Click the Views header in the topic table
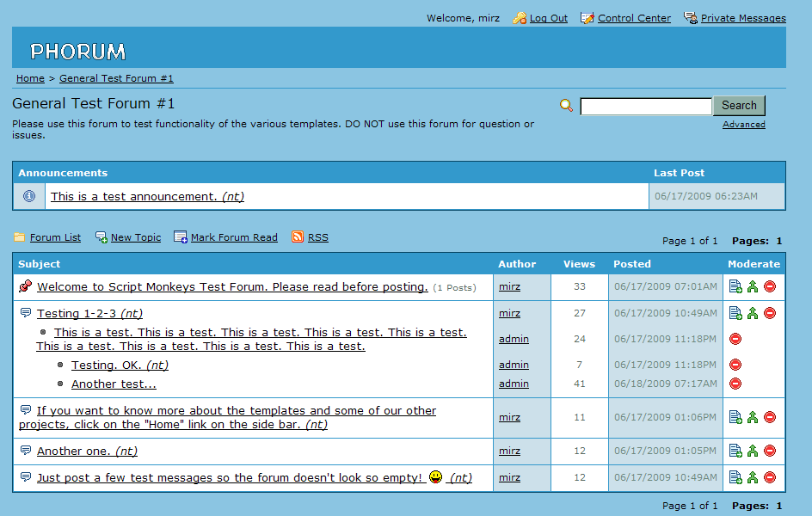Viewport: 812px width, 516px height. tap(579, 264)
